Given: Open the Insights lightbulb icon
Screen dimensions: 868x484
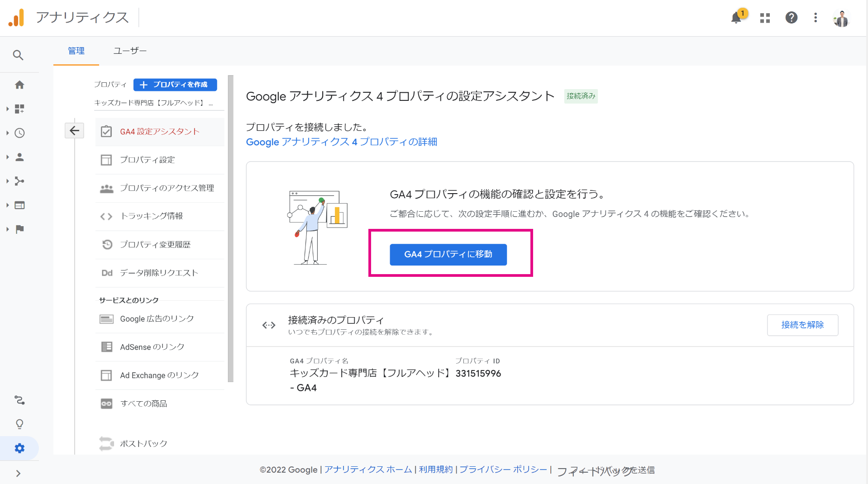Looking at the screenshot, I should coord(19,424).
